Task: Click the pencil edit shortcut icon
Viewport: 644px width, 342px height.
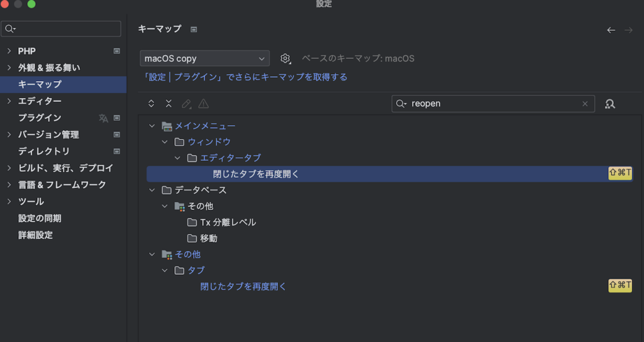Action: tap(186, 104)
